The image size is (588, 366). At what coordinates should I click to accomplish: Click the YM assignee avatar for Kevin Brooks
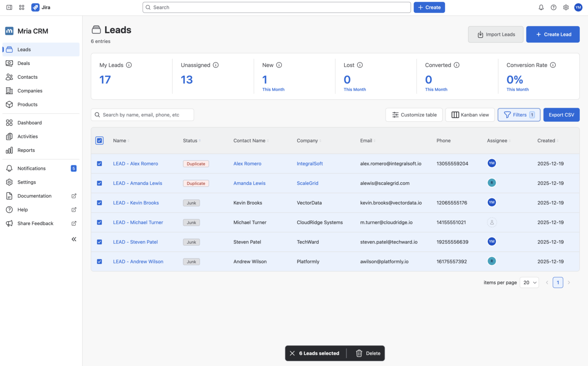[x=492, y=202]
